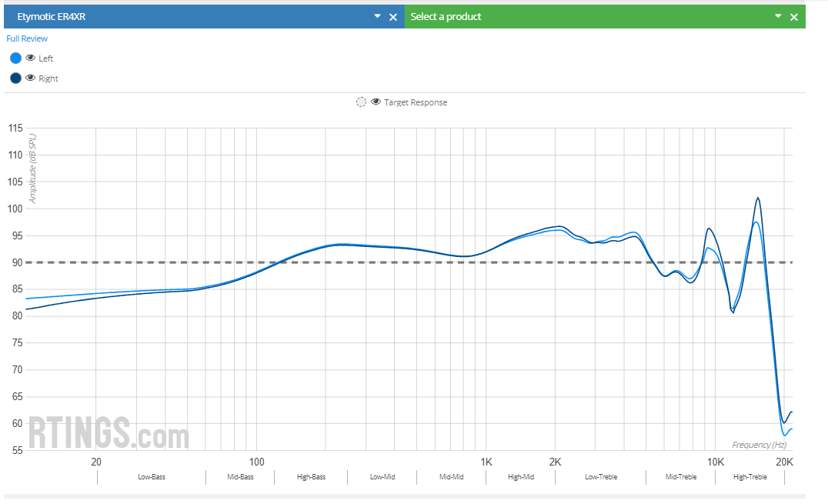828x504 pixels.
Task: Open the Full Review link
Action: 27,38
